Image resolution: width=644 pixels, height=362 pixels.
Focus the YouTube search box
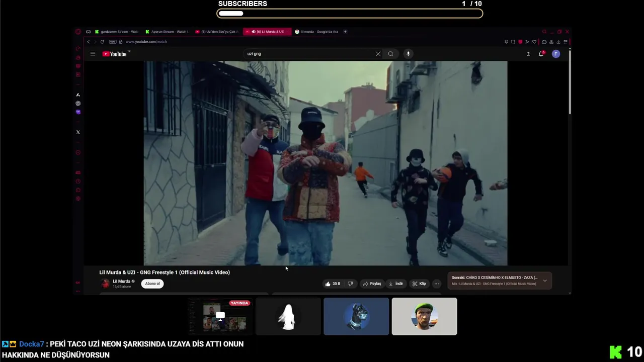coord(309,54)
